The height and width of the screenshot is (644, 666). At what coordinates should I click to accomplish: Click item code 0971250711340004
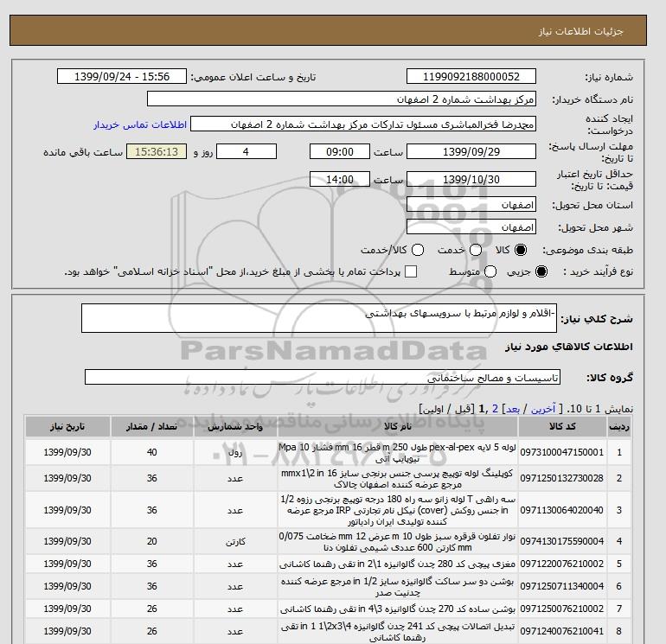[x=562, y=587]
